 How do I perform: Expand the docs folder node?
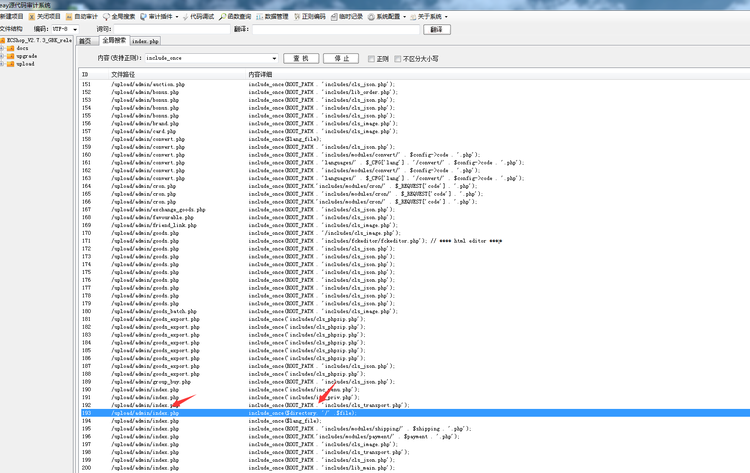tap(4, 49)
